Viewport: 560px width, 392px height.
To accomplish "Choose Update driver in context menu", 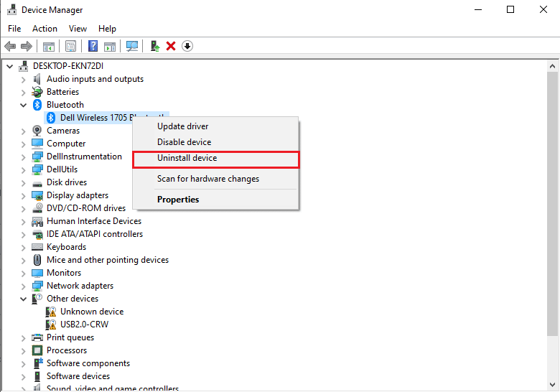I will pos(215,126).
